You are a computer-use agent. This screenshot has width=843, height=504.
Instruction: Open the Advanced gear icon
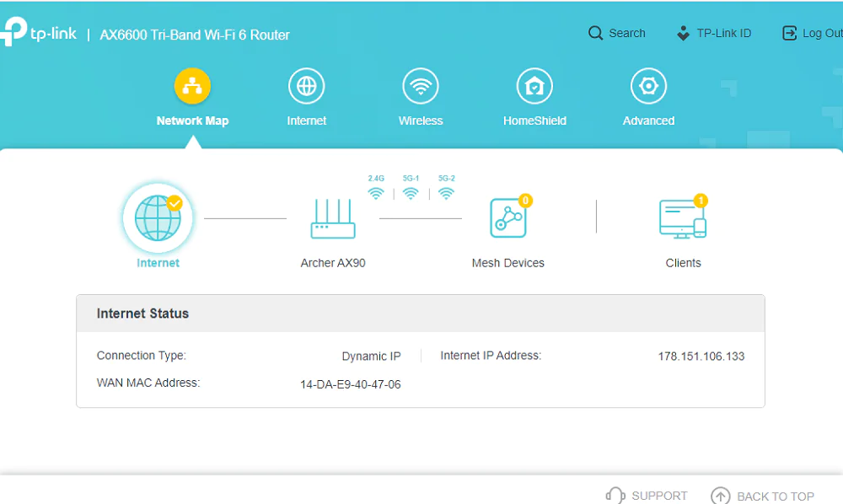pyautogui.click(x=648, y=86)
